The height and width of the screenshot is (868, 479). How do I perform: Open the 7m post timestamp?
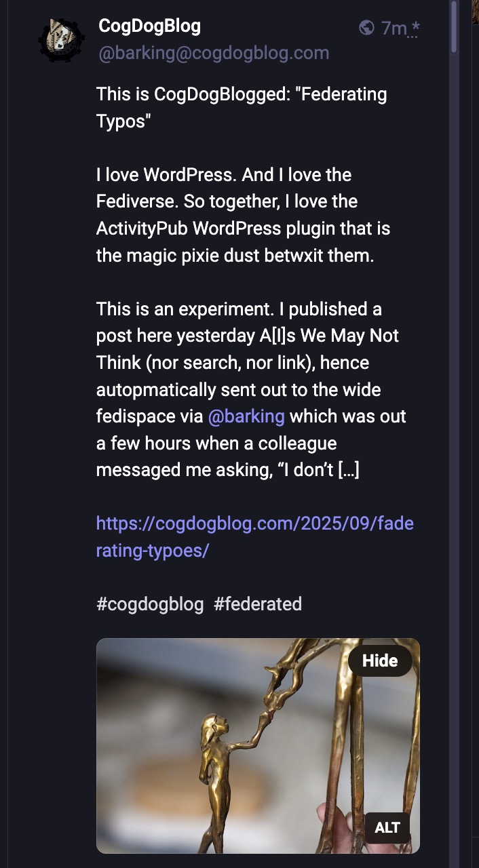[394, 28]
